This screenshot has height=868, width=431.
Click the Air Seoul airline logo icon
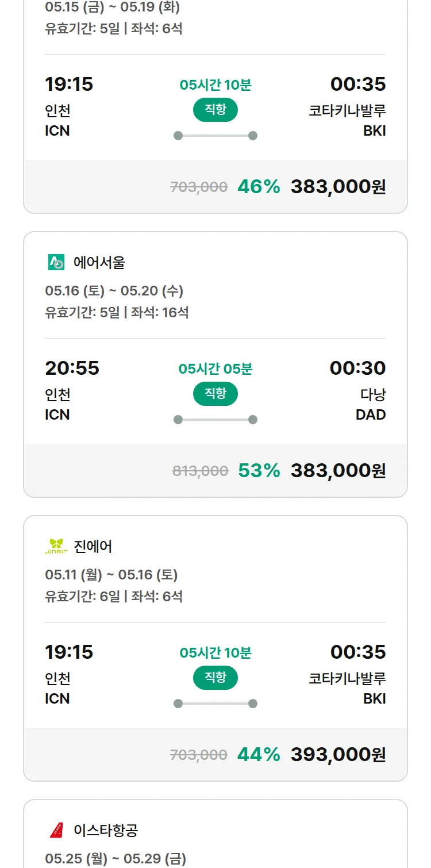[56, 263]
